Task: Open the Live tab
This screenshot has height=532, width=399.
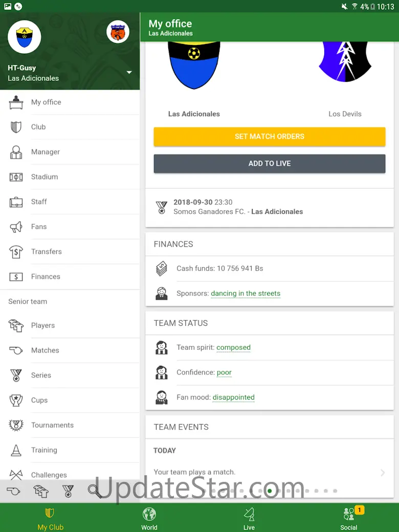Action: pyautogui.click(x=249, y=518)
